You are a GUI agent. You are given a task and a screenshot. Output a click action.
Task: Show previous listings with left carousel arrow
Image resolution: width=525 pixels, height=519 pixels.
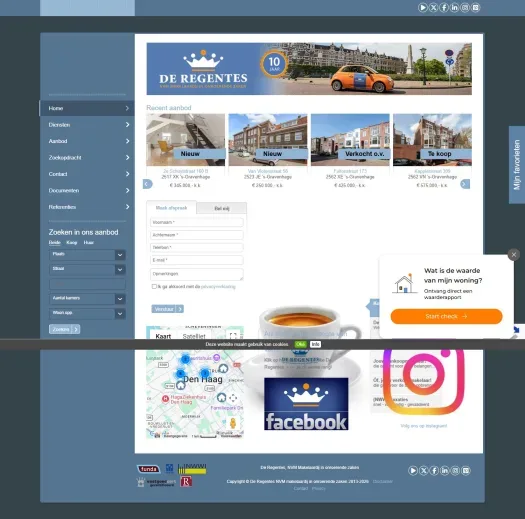[148, 184]
